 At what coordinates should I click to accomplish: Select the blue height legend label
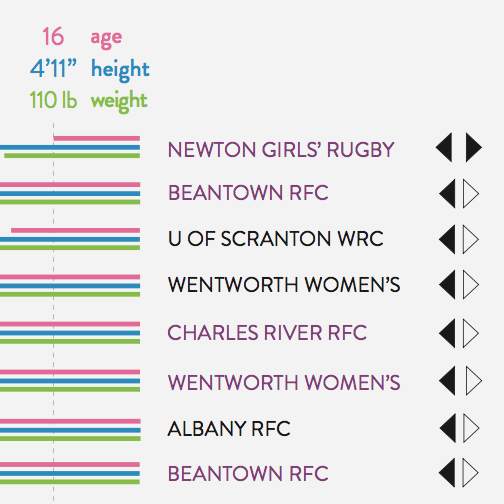point(120,69)
